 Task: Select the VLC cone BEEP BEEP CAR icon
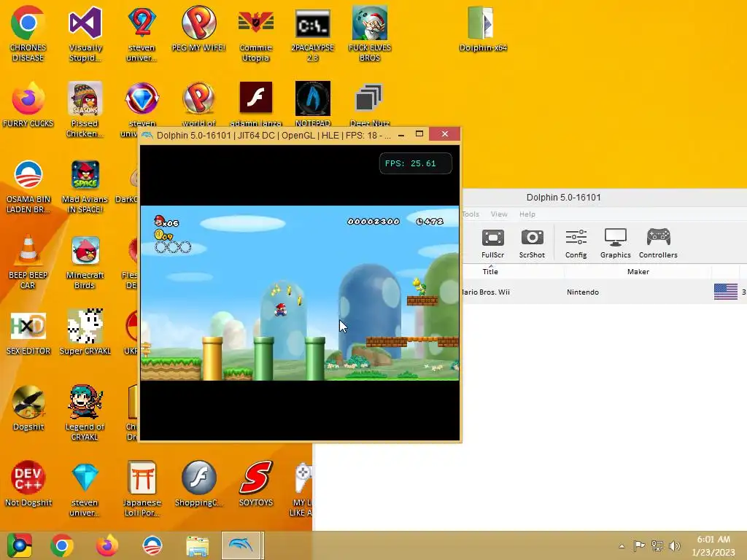coord(28,262)
